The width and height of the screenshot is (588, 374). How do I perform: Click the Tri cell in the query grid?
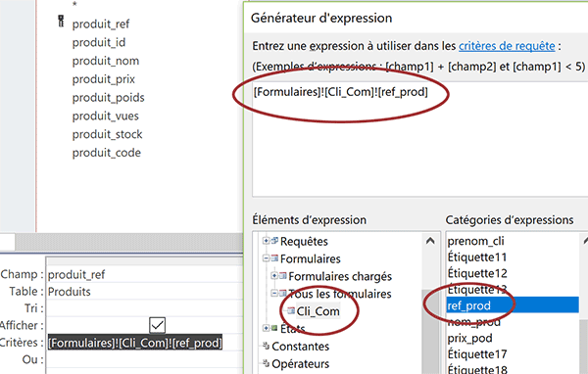pyautogui.click(x=145, y=308)
